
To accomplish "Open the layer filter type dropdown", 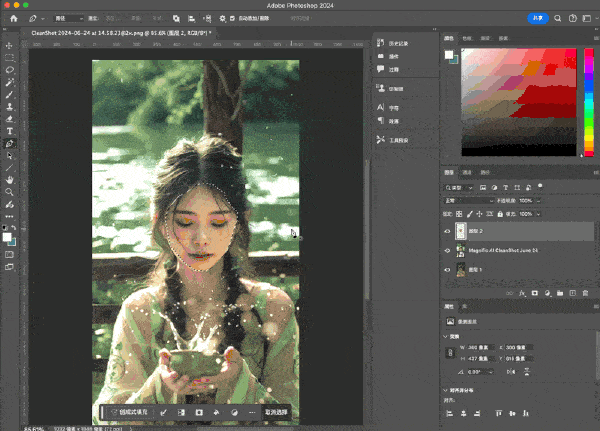I will coord(459,188).
